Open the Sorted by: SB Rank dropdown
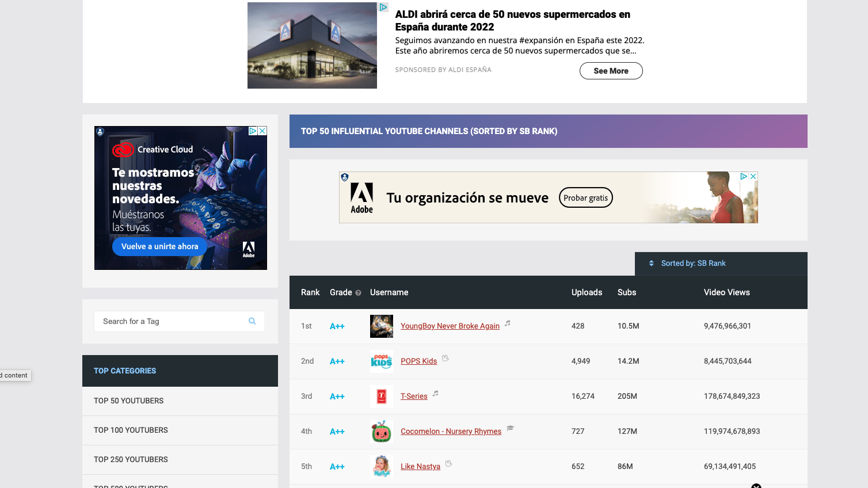 (721, 264)
